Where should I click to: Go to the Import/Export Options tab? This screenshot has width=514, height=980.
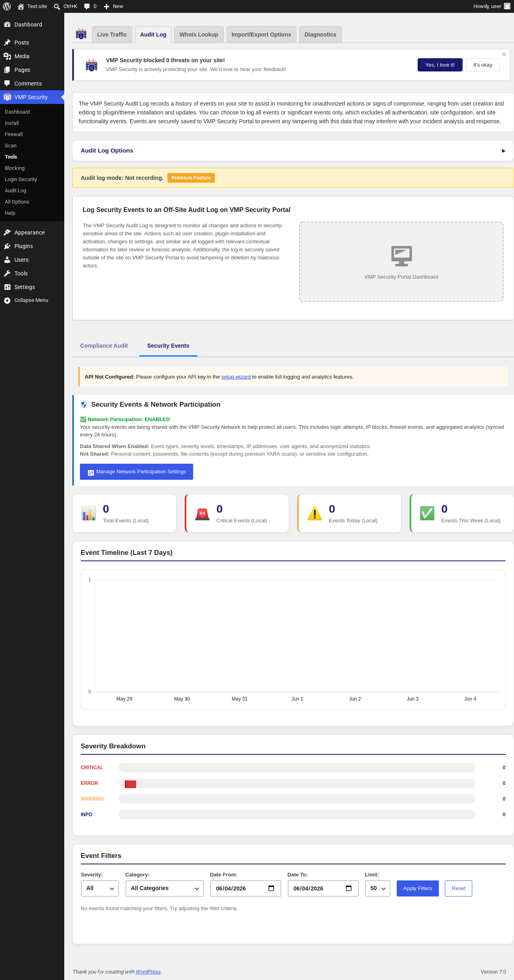tap(261, 35)
